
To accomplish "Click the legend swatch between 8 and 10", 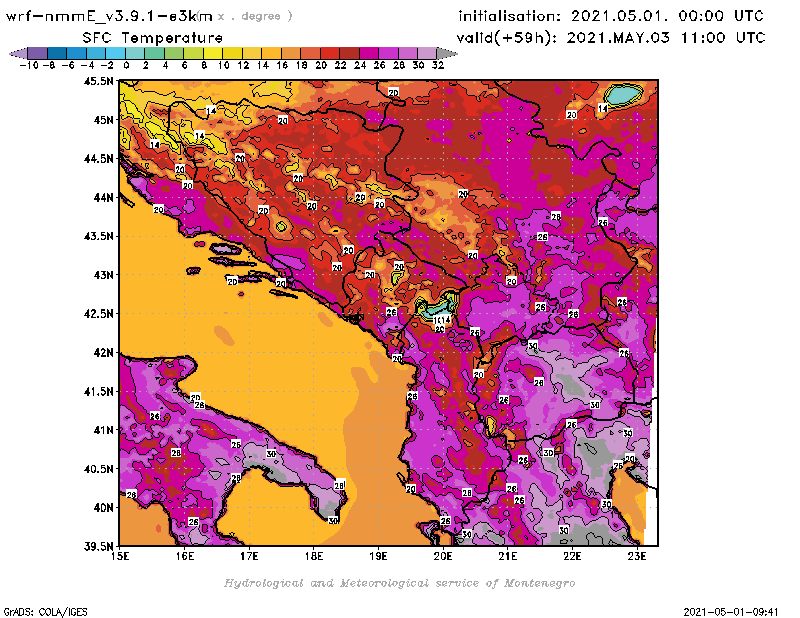I will pyautogui.click(x=213, y=53).
